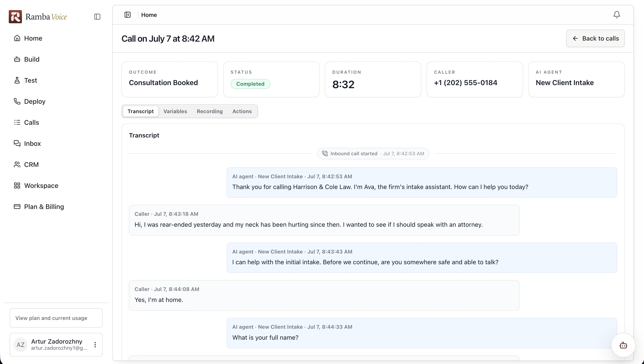Open the floating robot assistant button
Image resolution: width=644 pixels, height=364 pixels.
(x=623, y=345)
